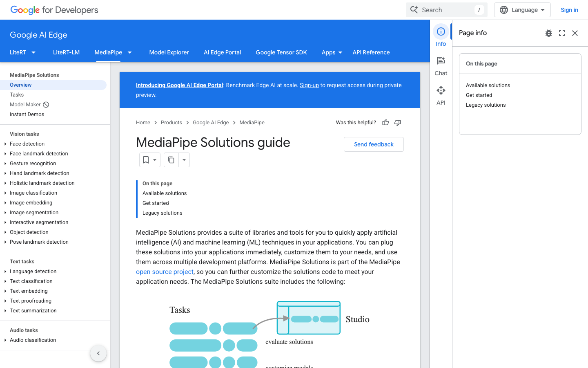
Task: Click Legacy solutions in Page info panel
Action: (x=486, y=105)
